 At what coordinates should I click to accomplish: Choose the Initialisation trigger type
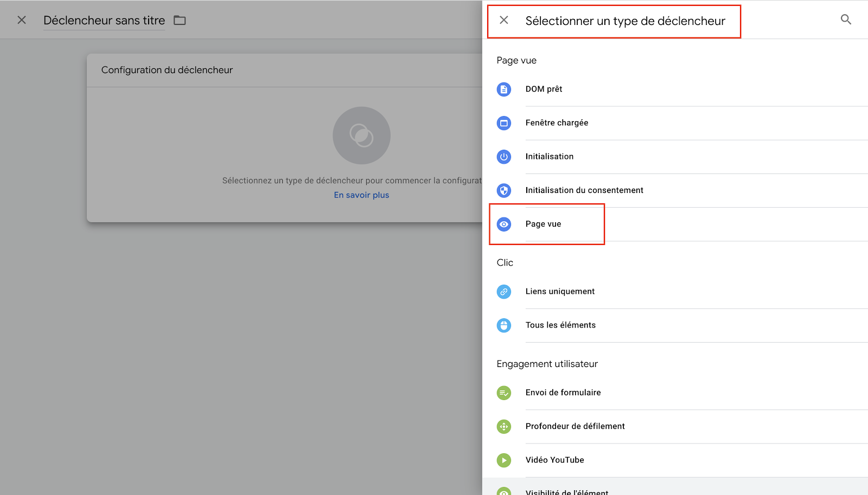pos(675,157)
